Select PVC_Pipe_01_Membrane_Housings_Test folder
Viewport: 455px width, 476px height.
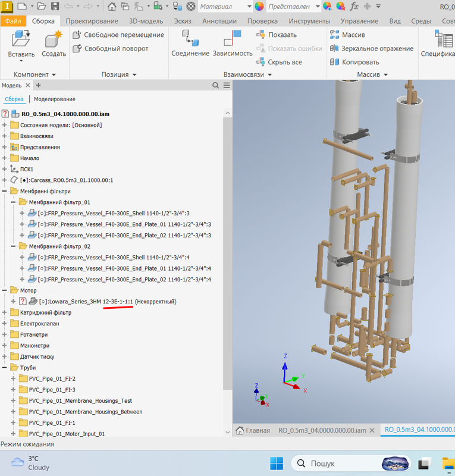click(x=80, y=400)
